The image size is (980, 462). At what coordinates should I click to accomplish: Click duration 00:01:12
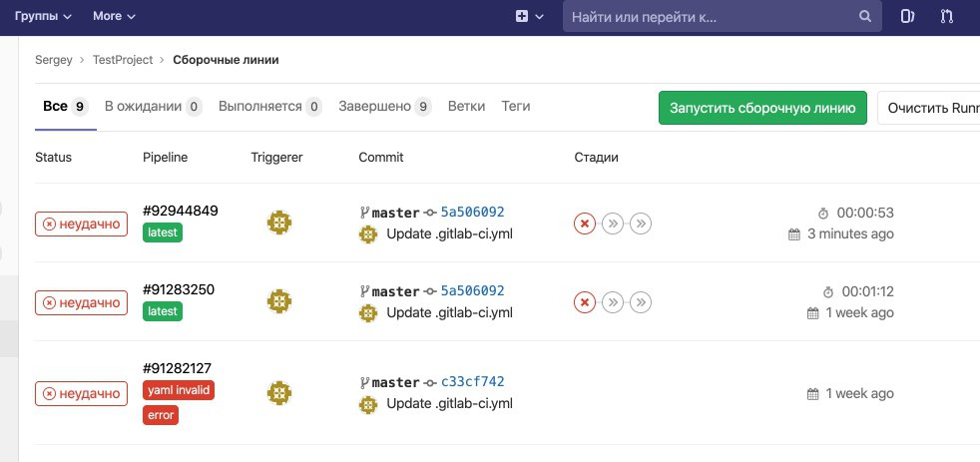point(867,291)
